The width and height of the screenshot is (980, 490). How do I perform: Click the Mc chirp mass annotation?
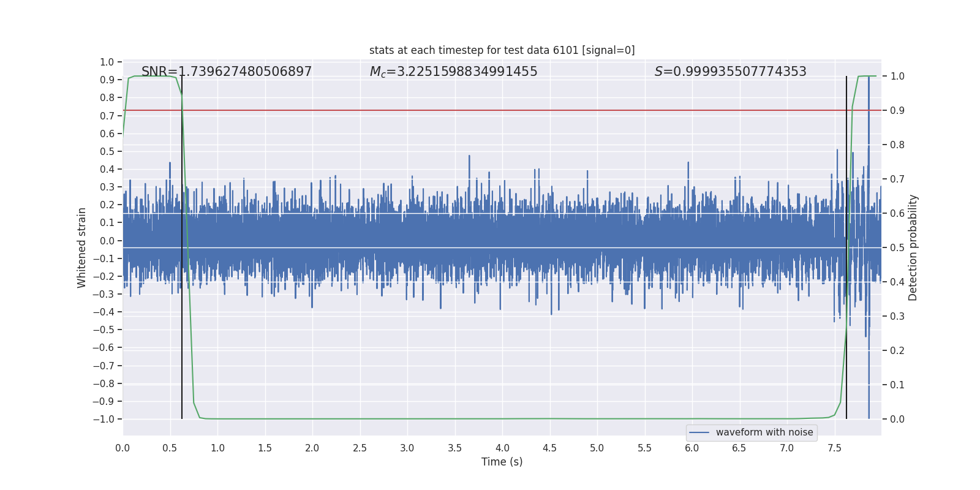pyautogui.click(x=453, y=72)
